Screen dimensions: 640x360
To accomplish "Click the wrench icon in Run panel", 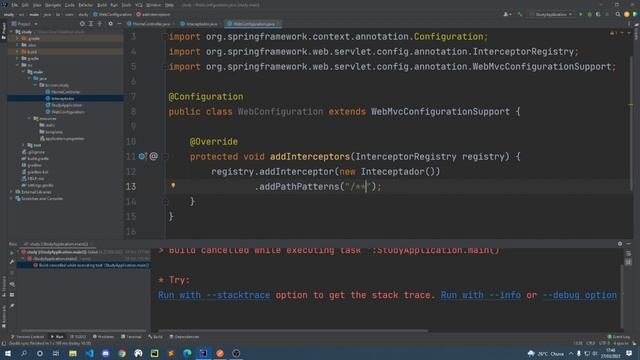I will coord(12,262).
